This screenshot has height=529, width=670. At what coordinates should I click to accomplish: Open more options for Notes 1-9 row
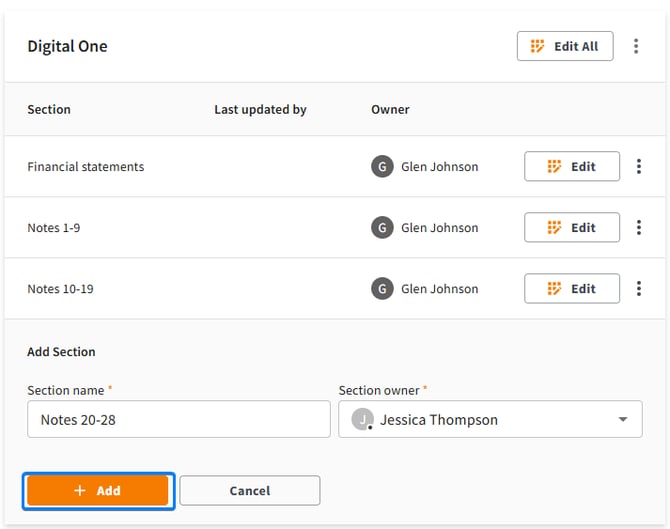tap(639, 228)
